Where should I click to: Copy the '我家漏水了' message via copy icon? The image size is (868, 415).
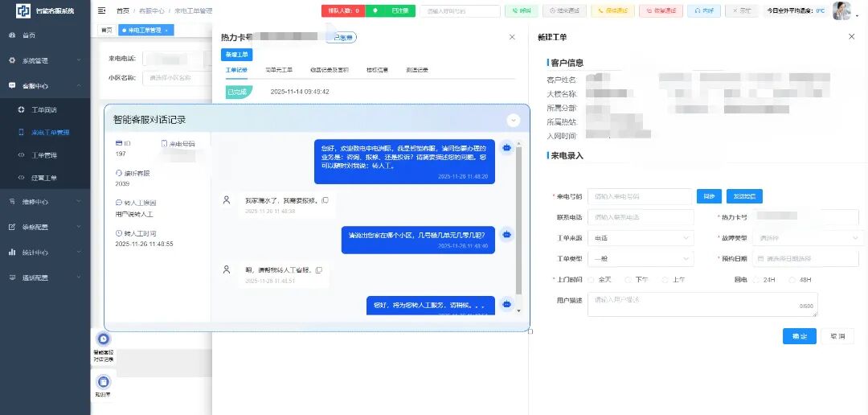[x=325, y=200]
